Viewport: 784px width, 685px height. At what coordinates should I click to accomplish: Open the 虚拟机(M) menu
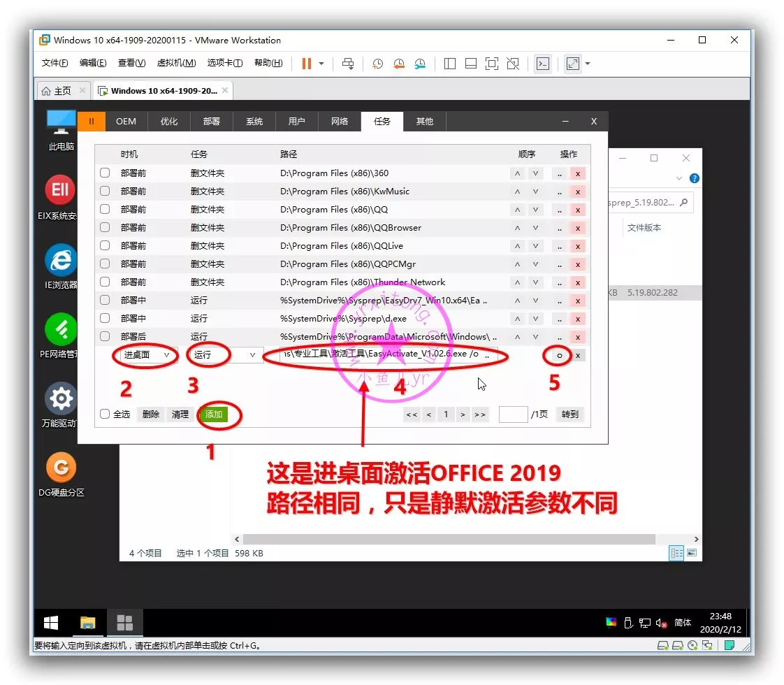point(176,64)
